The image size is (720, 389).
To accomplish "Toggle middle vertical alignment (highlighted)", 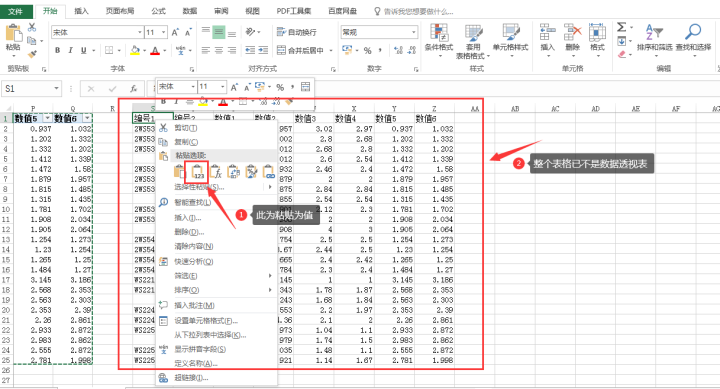I will 219,32.
